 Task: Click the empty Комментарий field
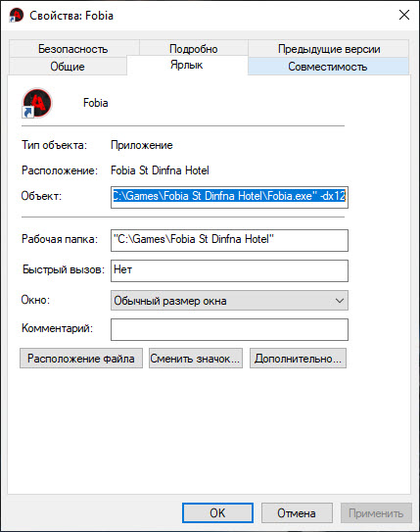pyautogui.click(x=229, y=329)
